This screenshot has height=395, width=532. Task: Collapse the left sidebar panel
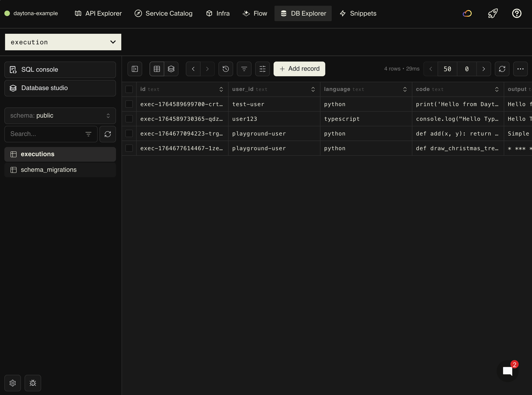[135, 69]
